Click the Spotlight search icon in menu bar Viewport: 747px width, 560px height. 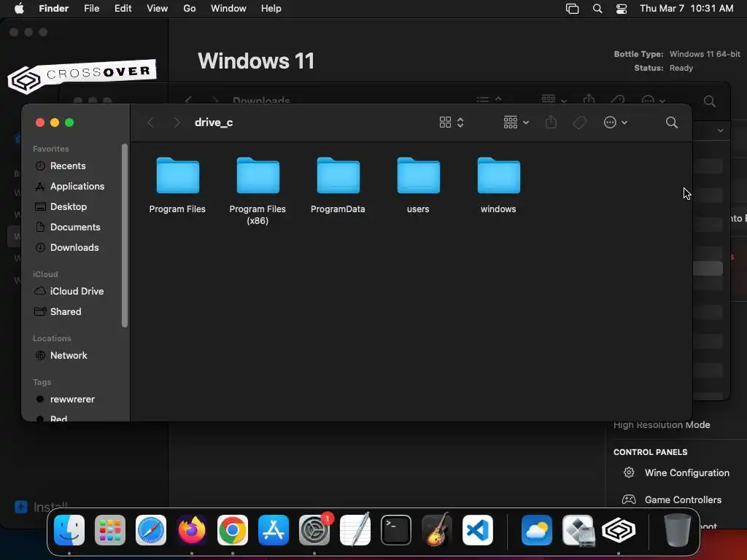[x=597, y=9]
